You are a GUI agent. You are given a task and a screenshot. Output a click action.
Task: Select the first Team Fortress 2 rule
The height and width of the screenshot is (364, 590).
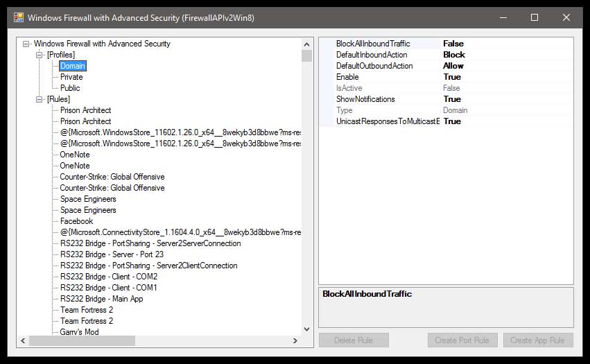pos(87,310)
